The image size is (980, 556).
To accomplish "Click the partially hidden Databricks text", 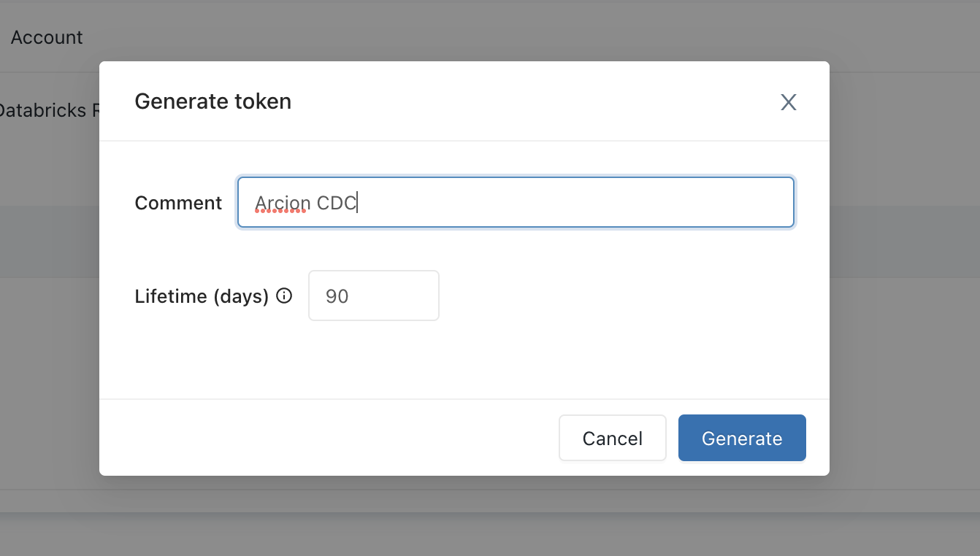I will click(50, 111).
